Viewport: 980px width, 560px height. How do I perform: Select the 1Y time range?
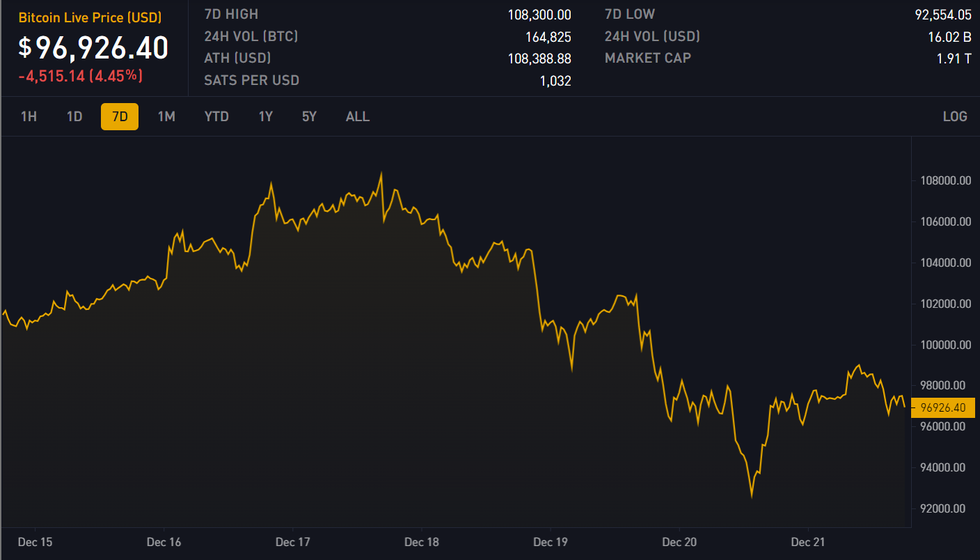click(x=266, y=116)
